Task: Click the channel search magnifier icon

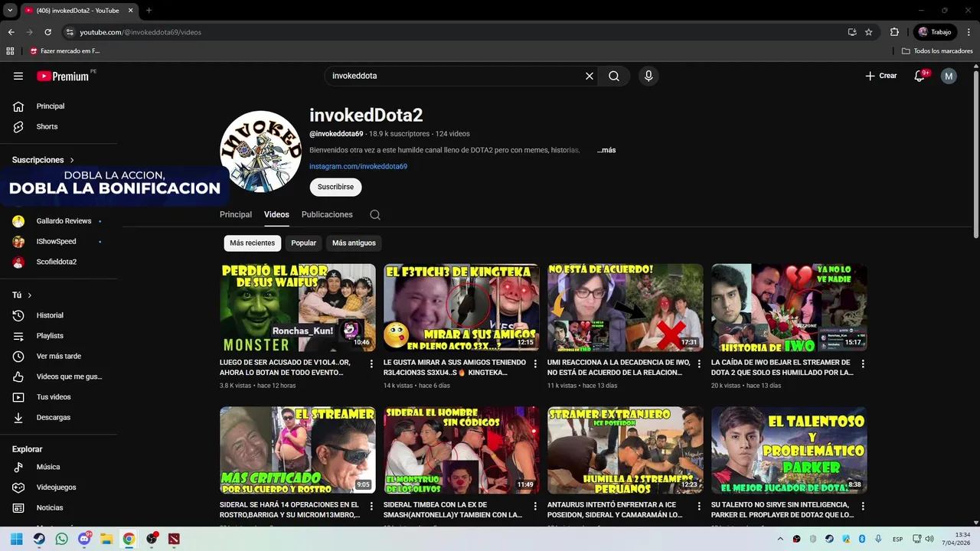Action: coord(375,215)
